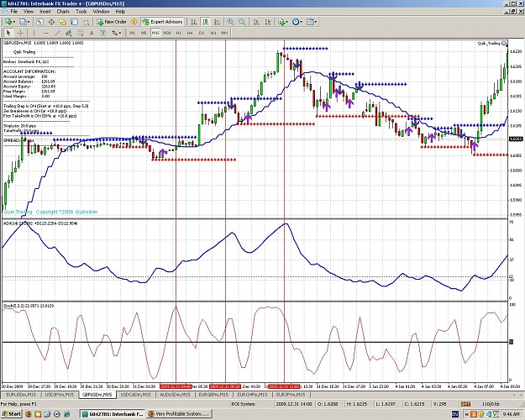Screen dimensions: 525x420
Task: Click the Qulk_Trading expert label on chart
Action: click(x=491, y=44)
